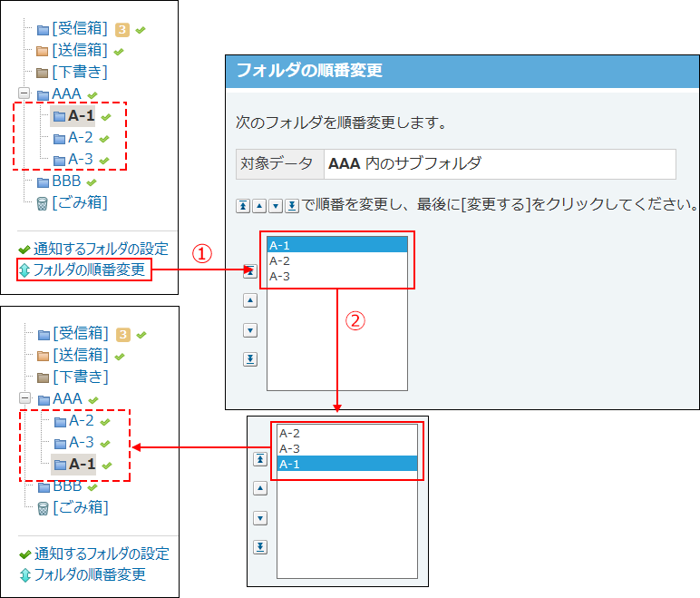Click the unread badge 3 in the upper tree
Viewport: 700px width, 598px height.
[x=122, y=30]
